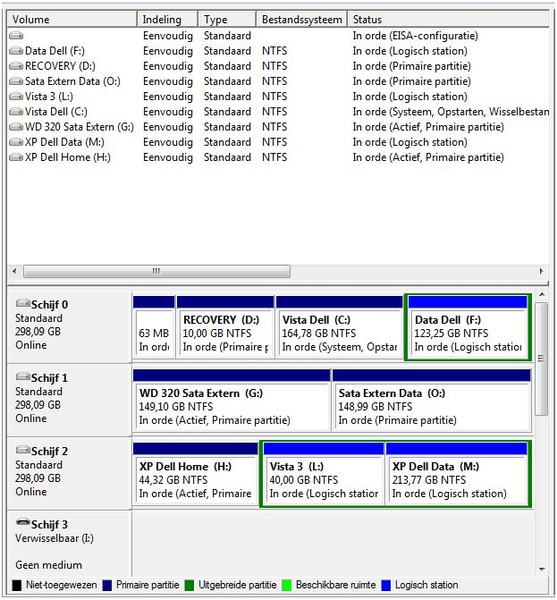Select the Data Dell (F:) drive icon in list
The image size is (557, 600).
pos(16,51)
